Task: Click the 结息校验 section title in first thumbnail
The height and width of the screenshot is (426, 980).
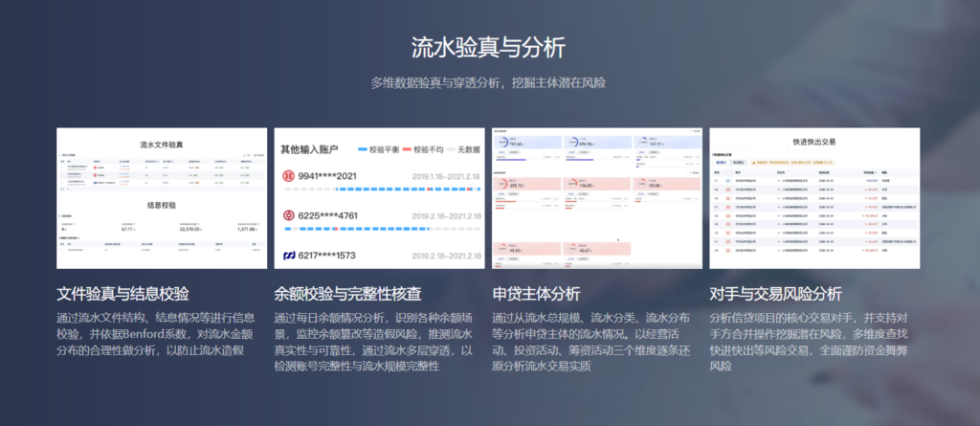Action: click(162, 204)
